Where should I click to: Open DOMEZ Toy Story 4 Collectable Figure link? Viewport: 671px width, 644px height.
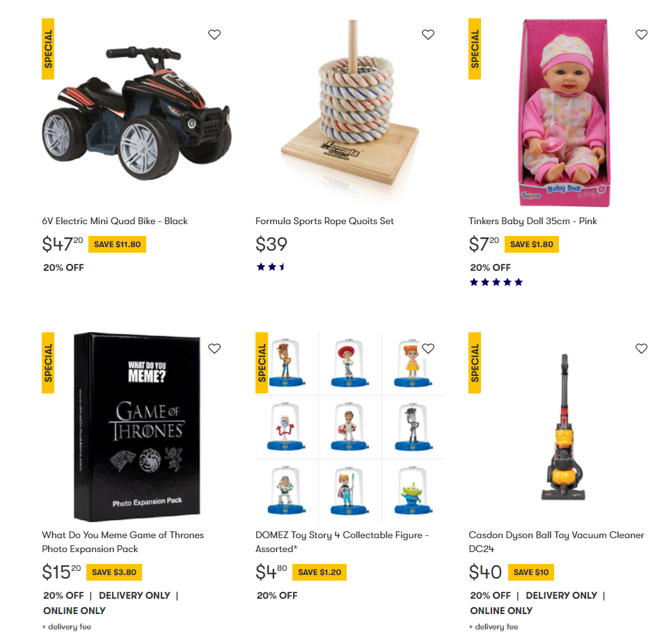click(x=342, y=542)
